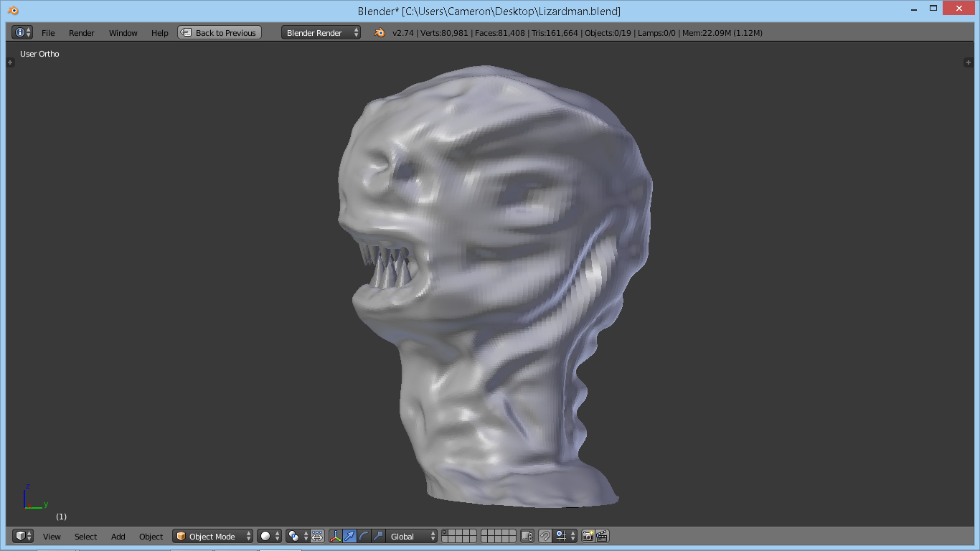Click the first scene layer button
This screenshot has width=980, height=551.
[x=445, y=532]
